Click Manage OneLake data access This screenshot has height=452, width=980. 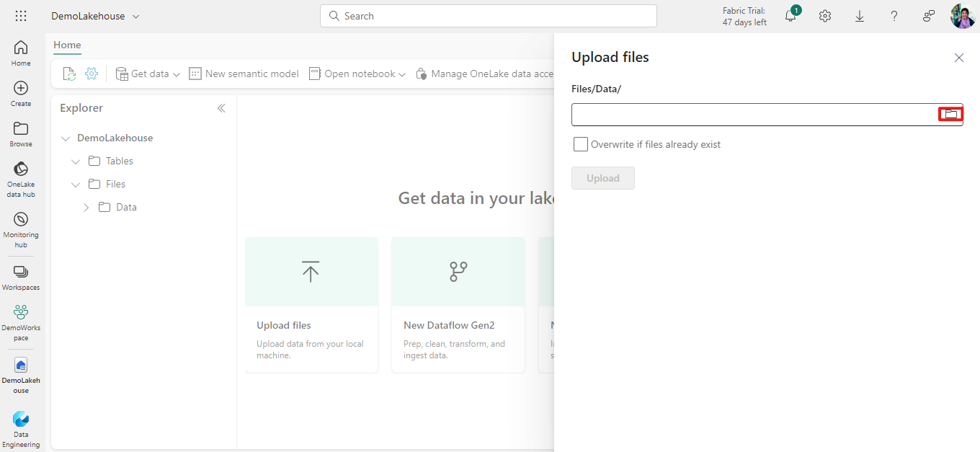point(485,74)
